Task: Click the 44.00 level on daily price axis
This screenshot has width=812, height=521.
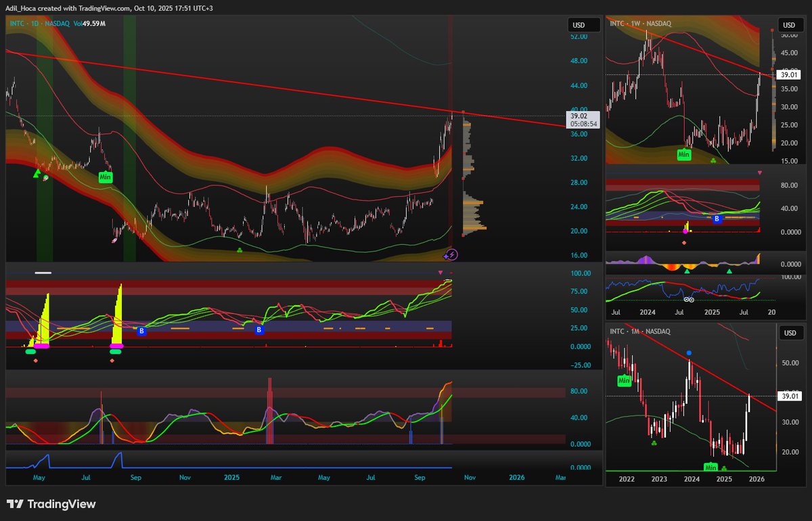Action: coord(579,85)
